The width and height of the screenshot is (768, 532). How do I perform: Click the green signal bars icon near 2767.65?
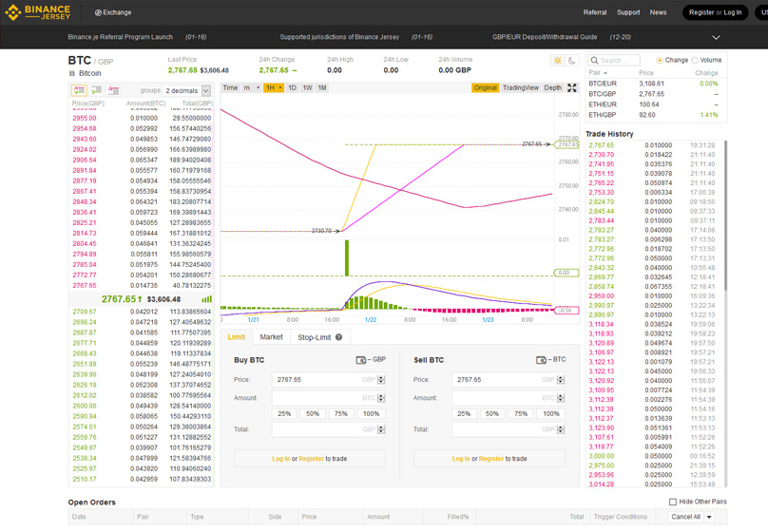[206, 299]
